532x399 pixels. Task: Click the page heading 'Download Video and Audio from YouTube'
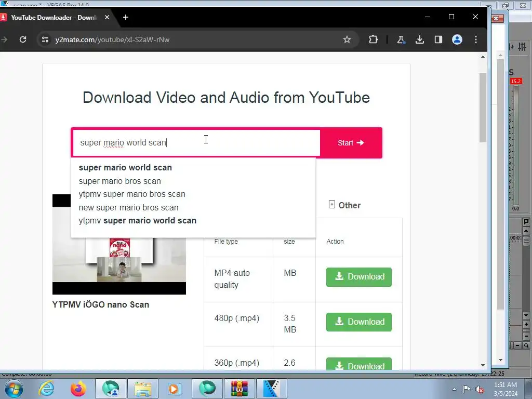pyautogui.click(x=227, y=98)
